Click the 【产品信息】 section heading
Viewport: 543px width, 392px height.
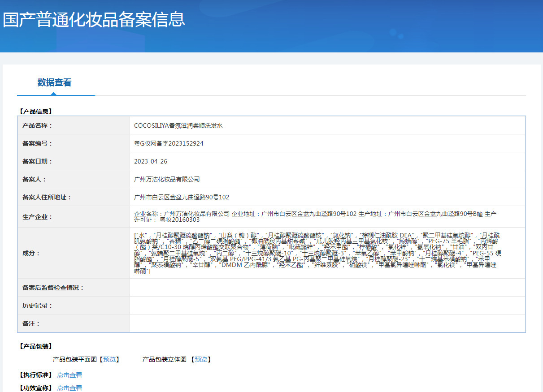35,112
